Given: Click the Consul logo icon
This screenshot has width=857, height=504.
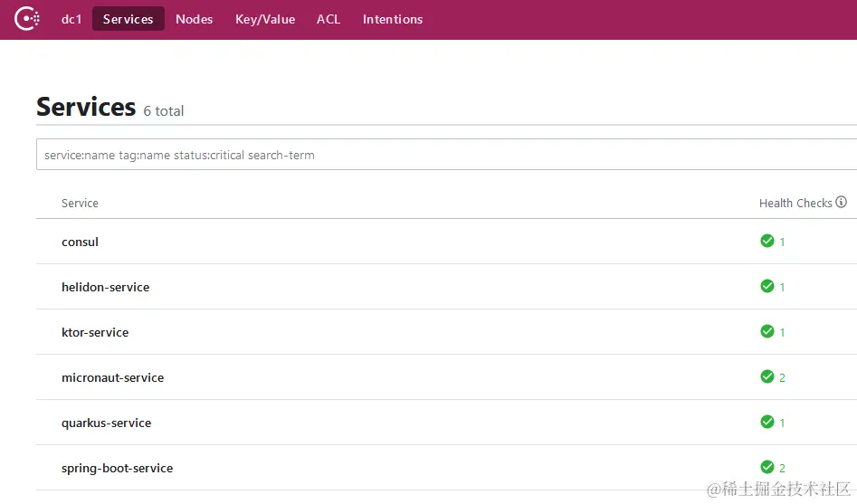Looking at the screenshot, I should pos(27,19).
